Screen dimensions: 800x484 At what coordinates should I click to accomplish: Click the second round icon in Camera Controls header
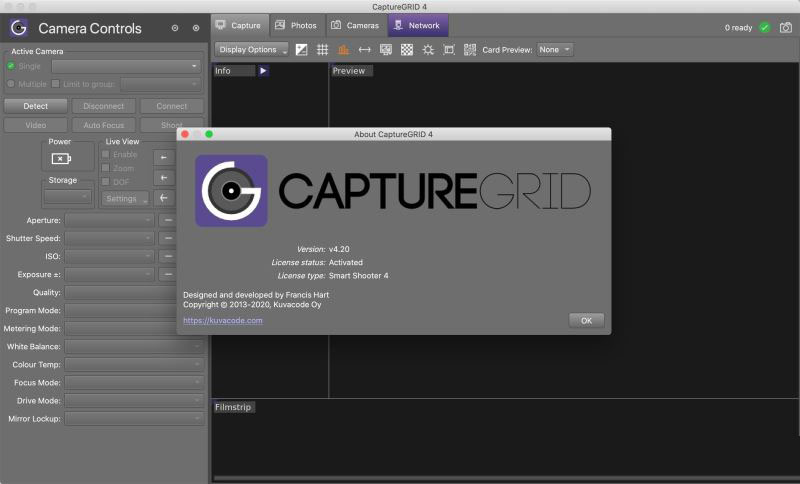point(196,28)
